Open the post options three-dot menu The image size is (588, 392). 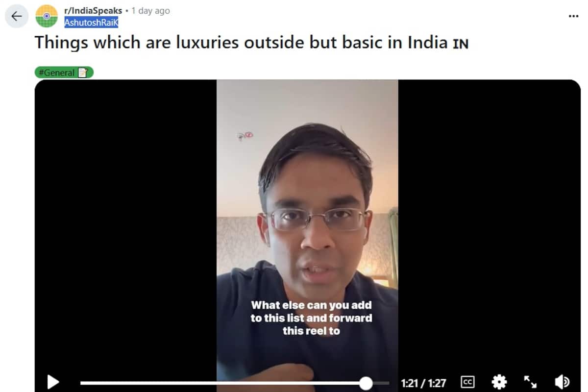(x=573, y=16)
